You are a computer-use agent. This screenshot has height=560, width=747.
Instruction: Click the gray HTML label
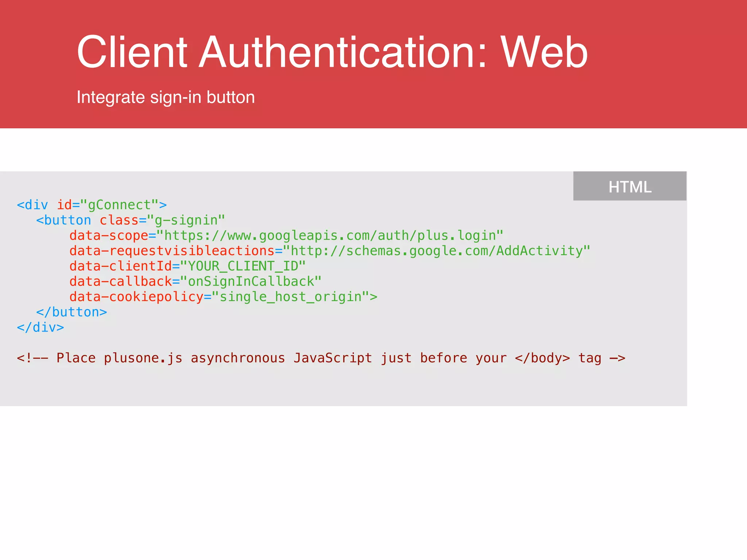point(630,186)
